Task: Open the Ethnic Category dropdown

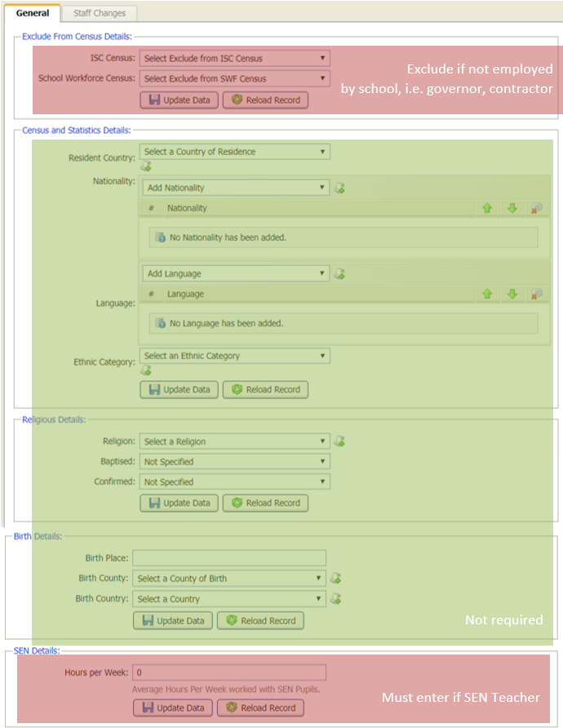Action: pos(235,356)
